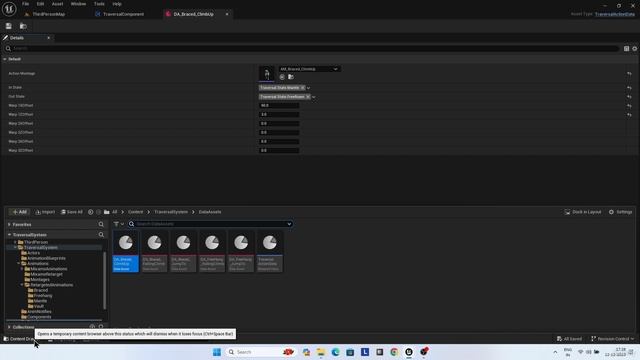Click Dock in Layout
The height and width of the screenshot is (360, 640).
point(583,212)
